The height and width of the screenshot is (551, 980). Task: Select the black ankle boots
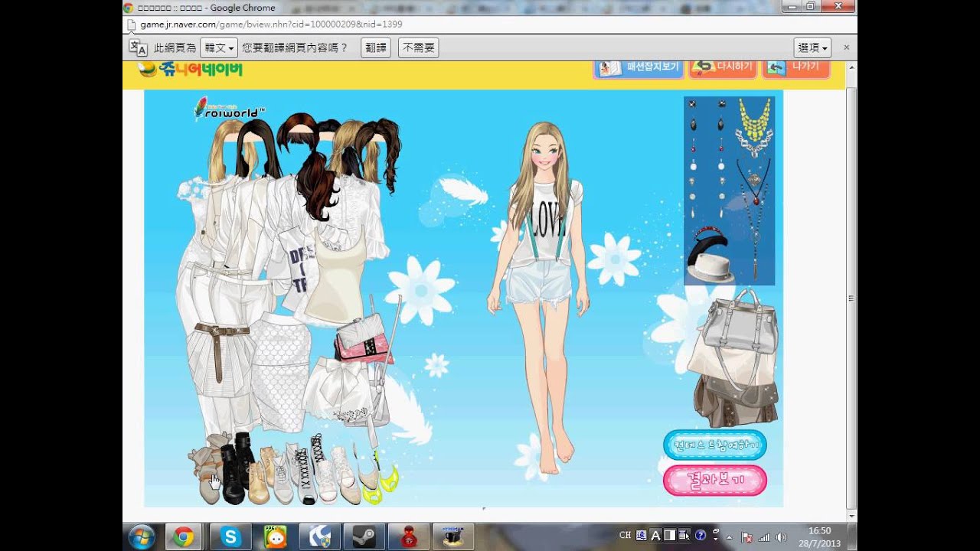[234, 474]
